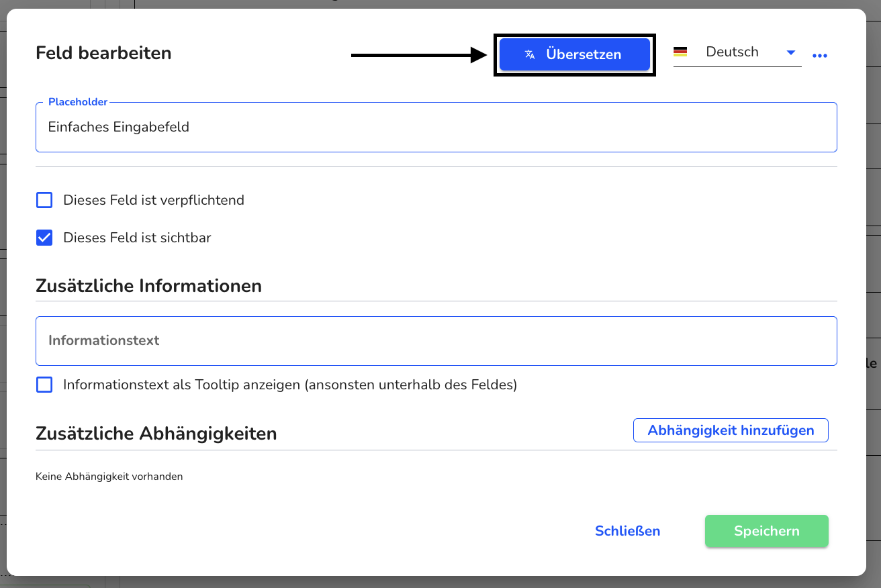Screen dimensions: 881x588
Task: Check 'Dieses Feld ist verpflichtend'
Action: (44, 200)
